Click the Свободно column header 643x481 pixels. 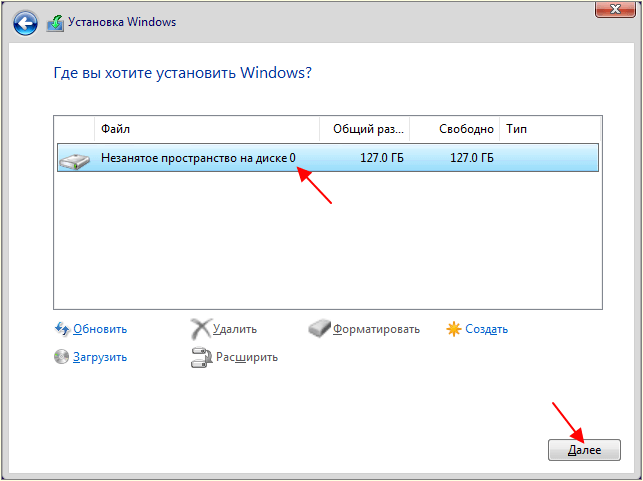pyautogui.click(x=455, y=129)
